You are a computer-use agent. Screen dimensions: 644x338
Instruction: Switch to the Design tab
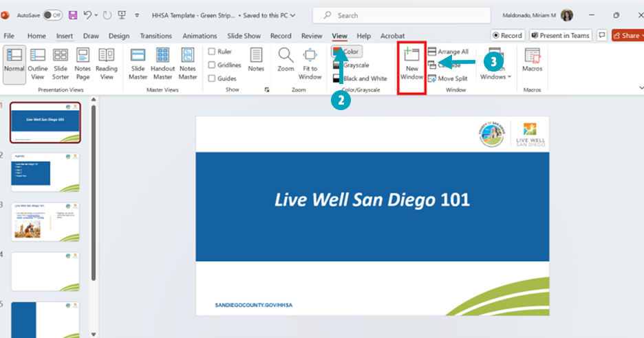click(x=119, y=36)
